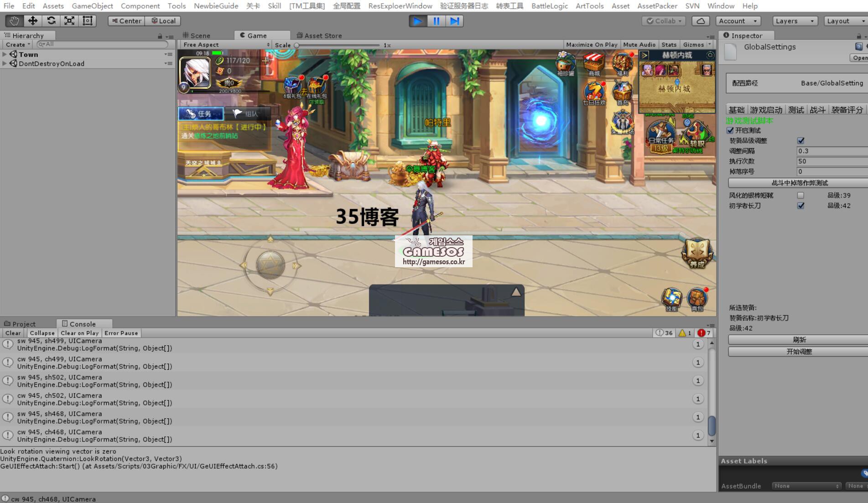Screen dimensions: 868x503
Task: Click the Step frame button
Action: tap(454, 21)
